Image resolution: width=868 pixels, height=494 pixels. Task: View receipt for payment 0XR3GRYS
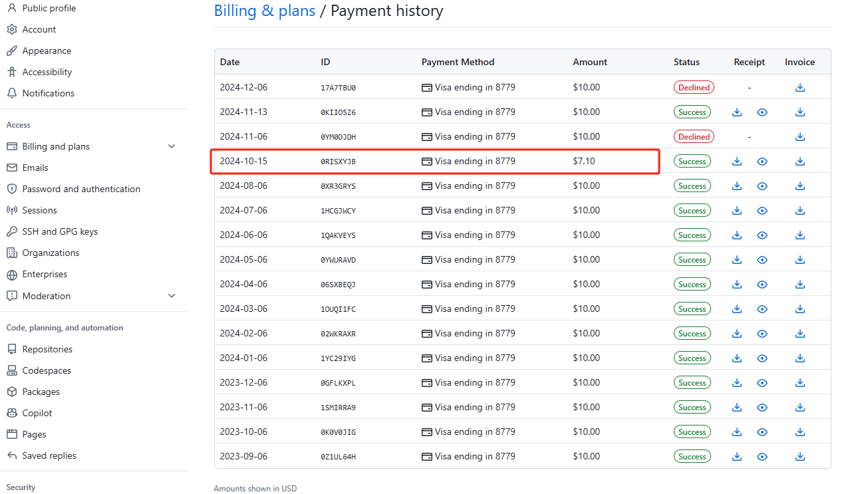(x=762, y=186)
